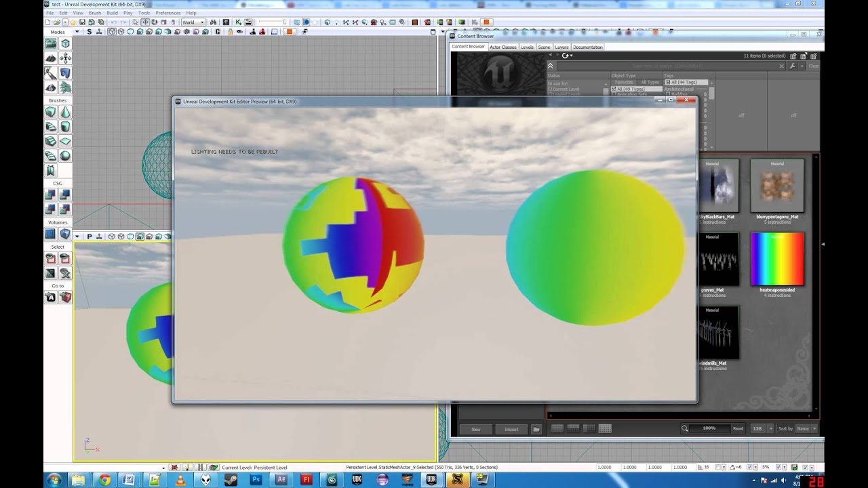The width and height of the screenshot is (868, 488).
Task: Click CSG Deintersect button
Action: (x=65, y=209)
